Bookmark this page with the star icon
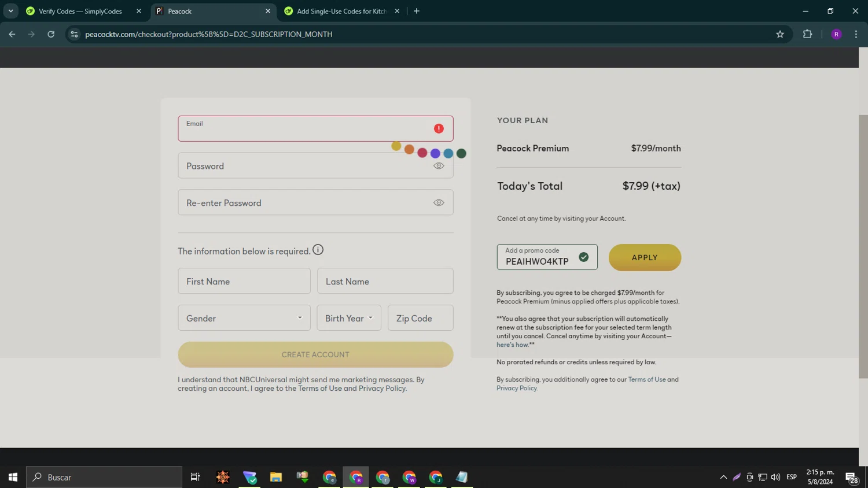Screen dimensions: 868x488 [x=780, y=34]
